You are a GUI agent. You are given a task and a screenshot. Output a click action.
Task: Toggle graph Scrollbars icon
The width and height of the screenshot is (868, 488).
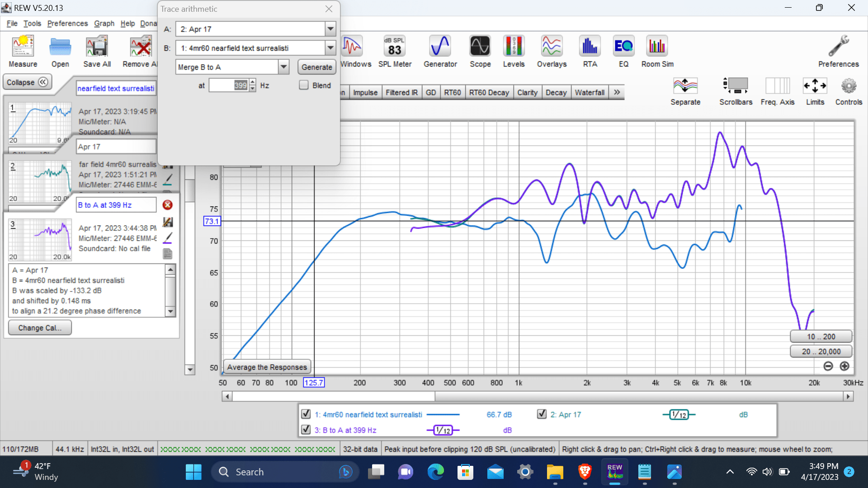[x=736, y=91]
